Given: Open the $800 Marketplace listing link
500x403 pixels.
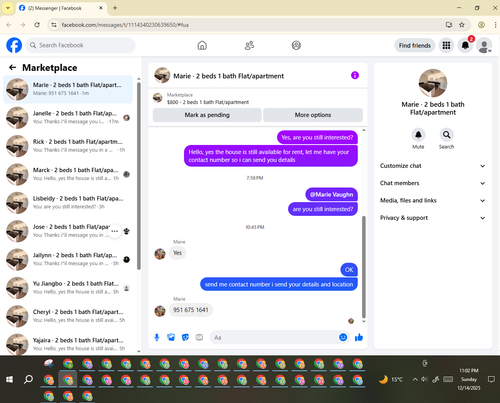Looking at the screenshot, I should coord(208,102).
